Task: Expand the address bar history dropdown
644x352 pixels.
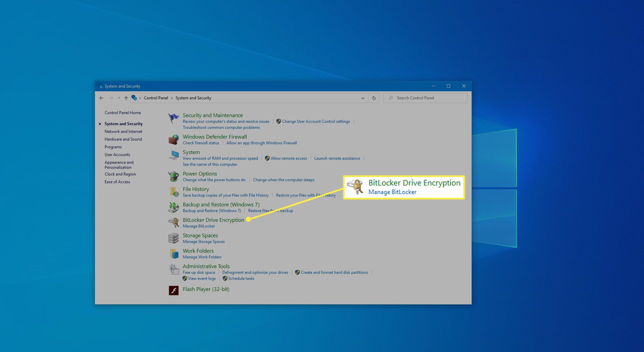Action: pos(363,98)
